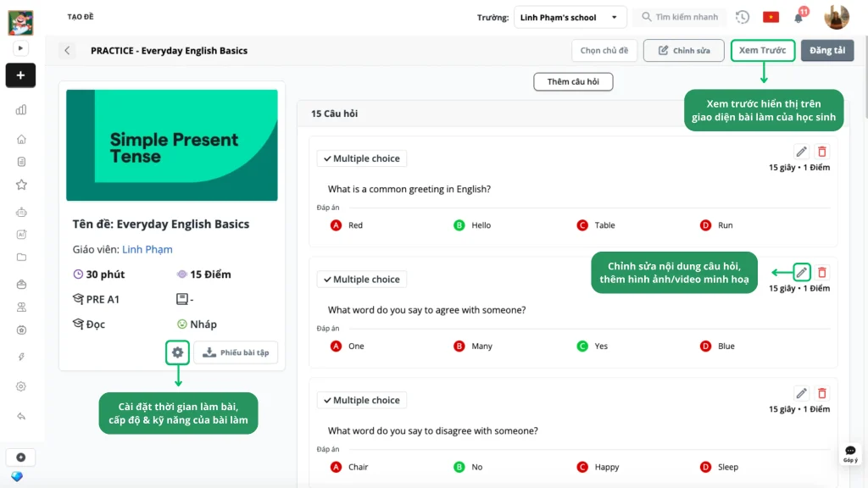Screen dimensions: 868x488
Task: Click the Chọn chủ đề button
Action: tap(604, 51)
